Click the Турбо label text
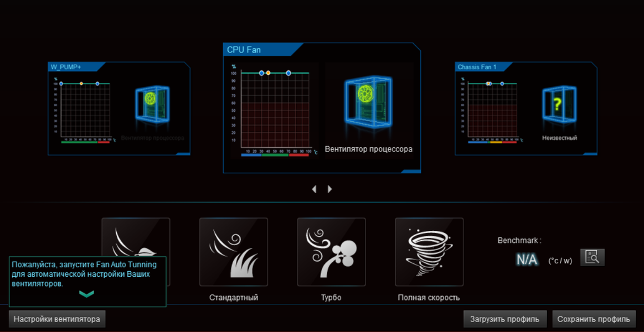Viewport: 644px width, 332px height. click(332, 298)
